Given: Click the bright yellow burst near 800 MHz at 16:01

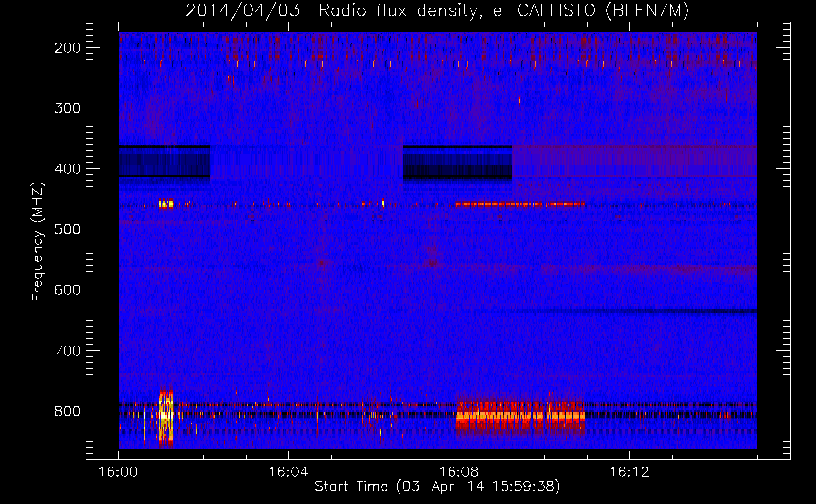Looking at the screenshot, I should pos(166,417).
